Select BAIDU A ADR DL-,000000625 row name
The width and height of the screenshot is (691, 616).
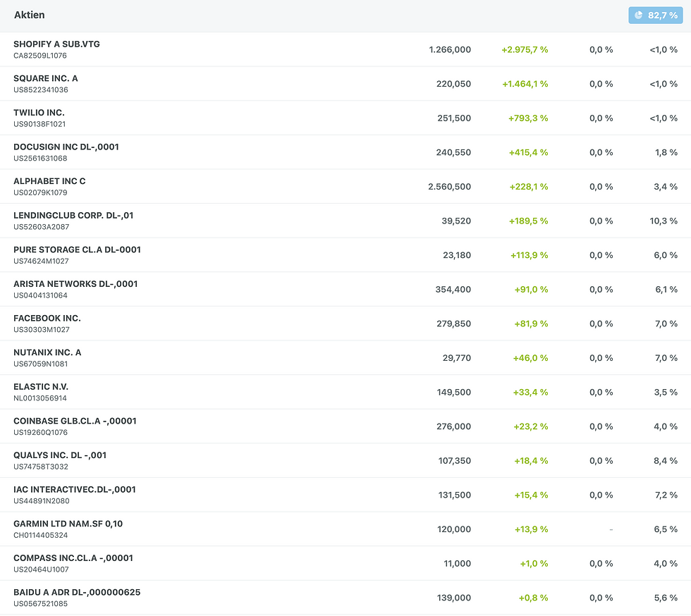(x=77, y=592)
